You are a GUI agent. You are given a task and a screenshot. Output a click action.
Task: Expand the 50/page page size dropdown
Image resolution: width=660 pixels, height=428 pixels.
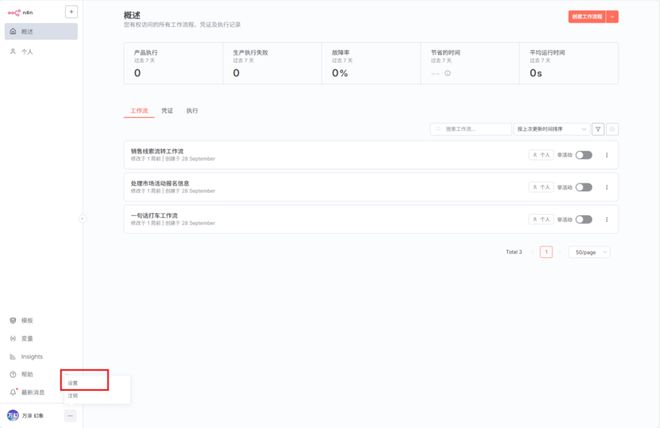[x=589, y=252]
